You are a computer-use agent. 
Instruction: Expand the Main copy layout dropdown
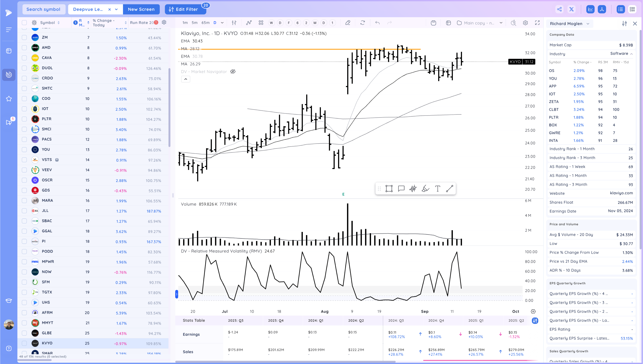point(501,23)
